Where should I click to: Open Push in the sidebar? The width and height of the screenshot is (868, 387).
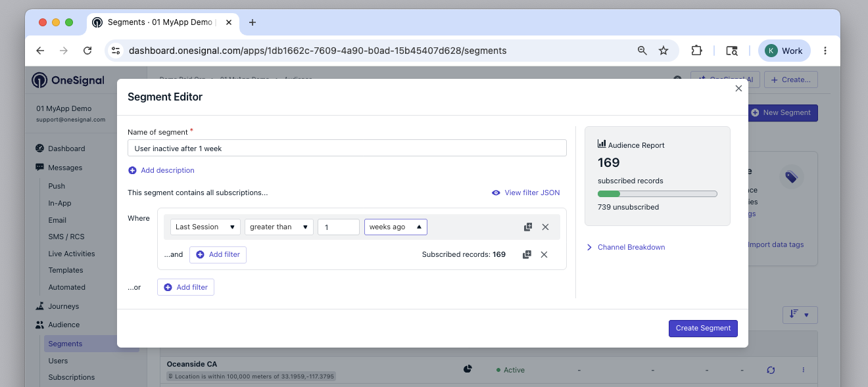tap(57, 186)
